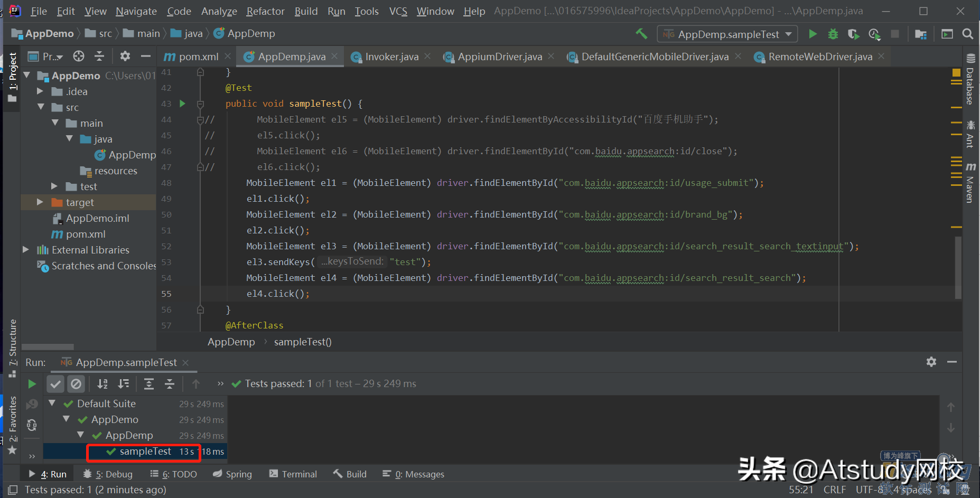Open the Debug tool window button
Viewport: 980px width, 498px height.
[108, 474]
